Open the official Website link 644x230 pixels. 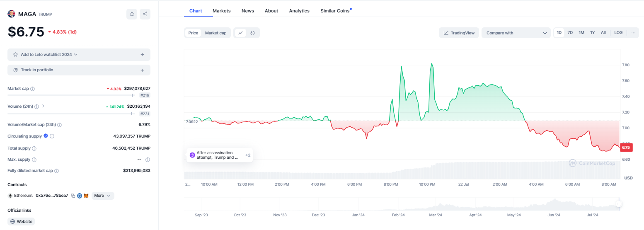(21, 222)
